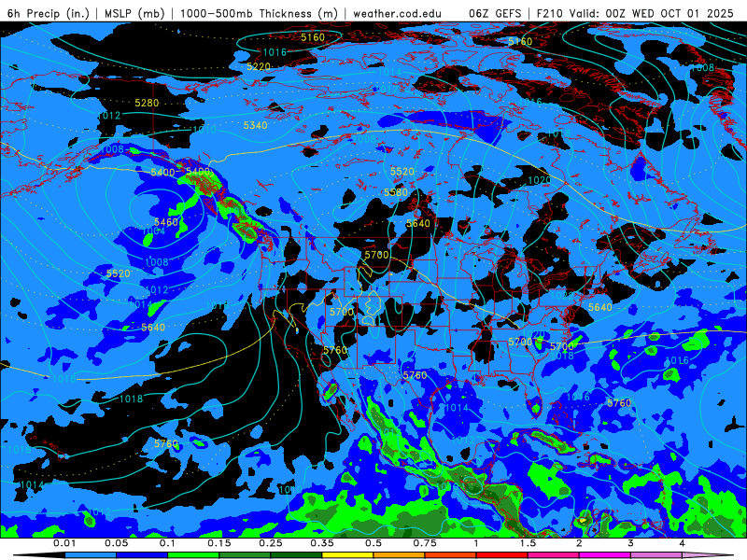Viewport: 747px width, 560px height.
Task: Click the 1004 pressure contour label
Action: (154, 231)
